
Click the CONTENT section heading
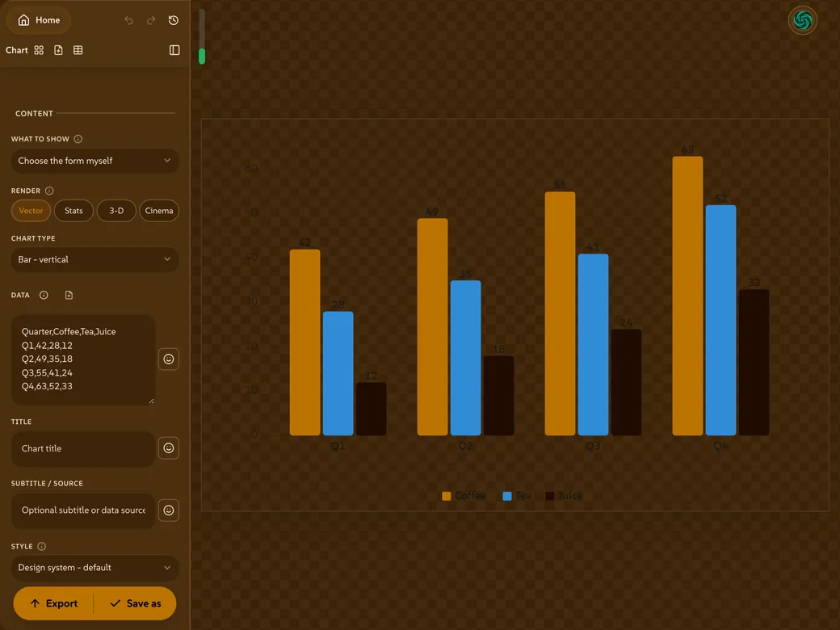click(34, 114)
